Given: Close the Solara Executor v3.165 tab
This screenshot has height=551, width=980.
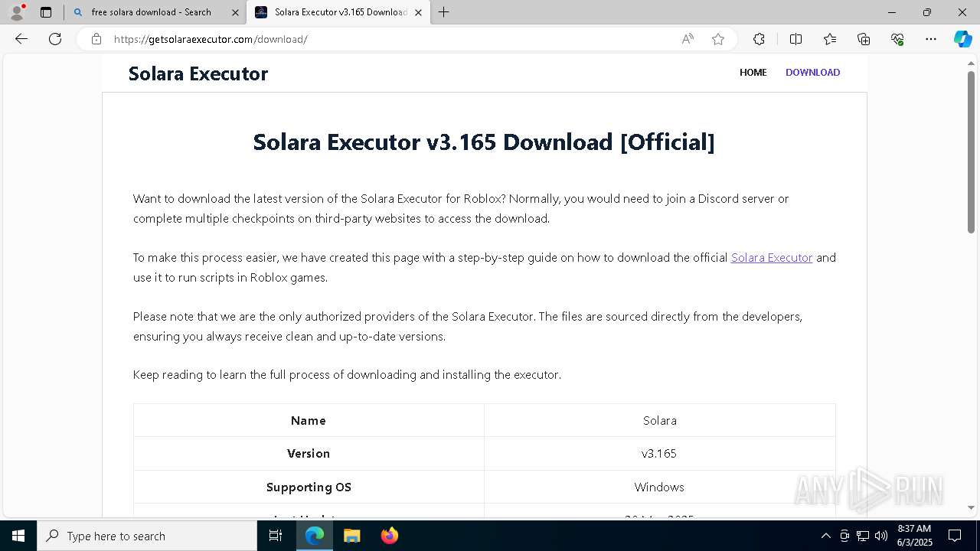Looking at the screenshot, I should click(418, 12).
